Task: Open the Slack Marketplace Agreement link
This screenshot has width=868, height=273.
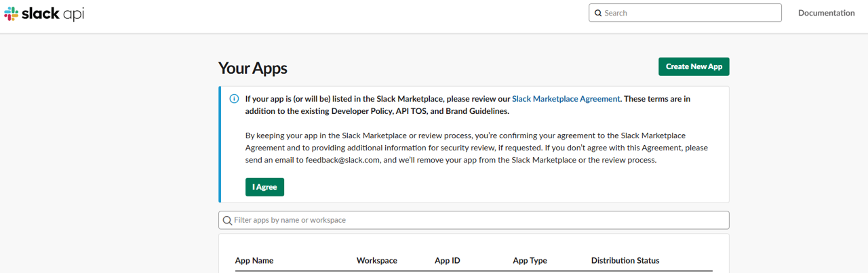Action: pos(566,98)
